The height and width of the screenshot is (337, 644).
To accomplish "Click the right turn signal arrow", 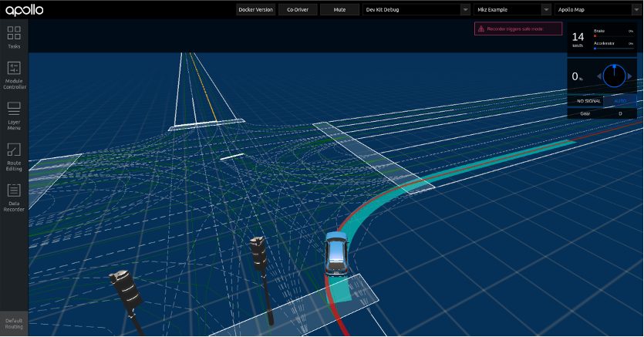I will click(x=629, y=76).
